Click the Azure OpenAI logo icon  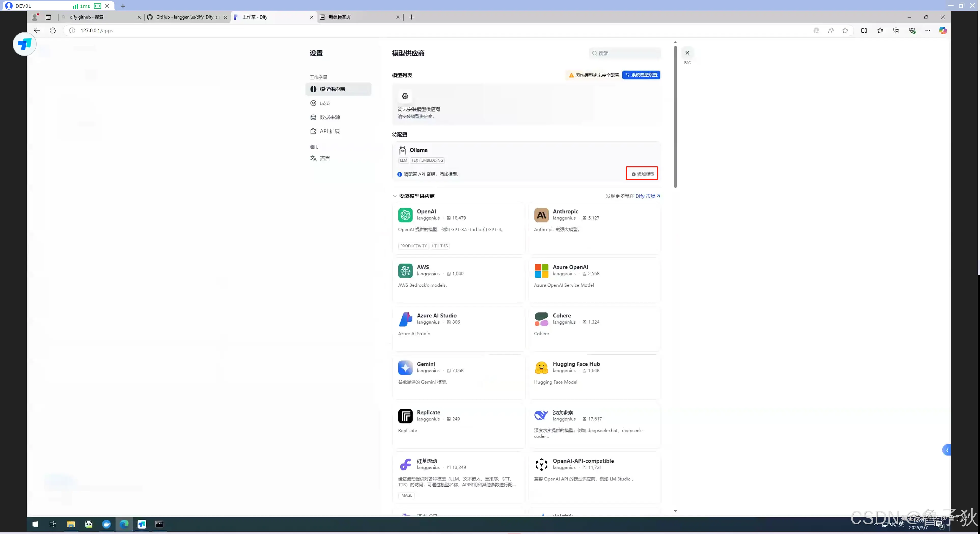pyautogui.click(x=541, y=271)
